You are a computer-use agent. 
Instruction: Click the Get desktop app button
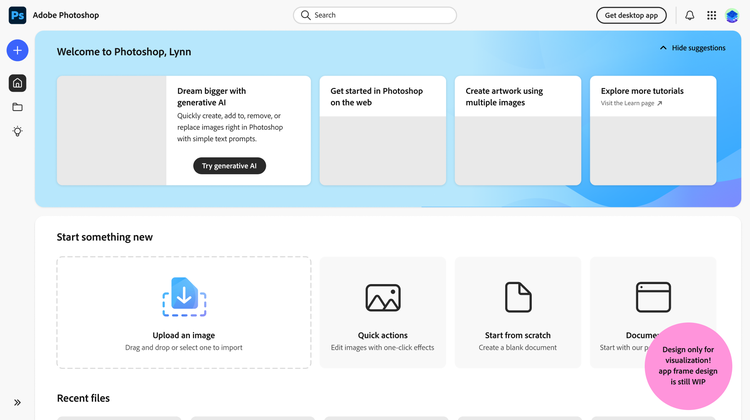631,15
